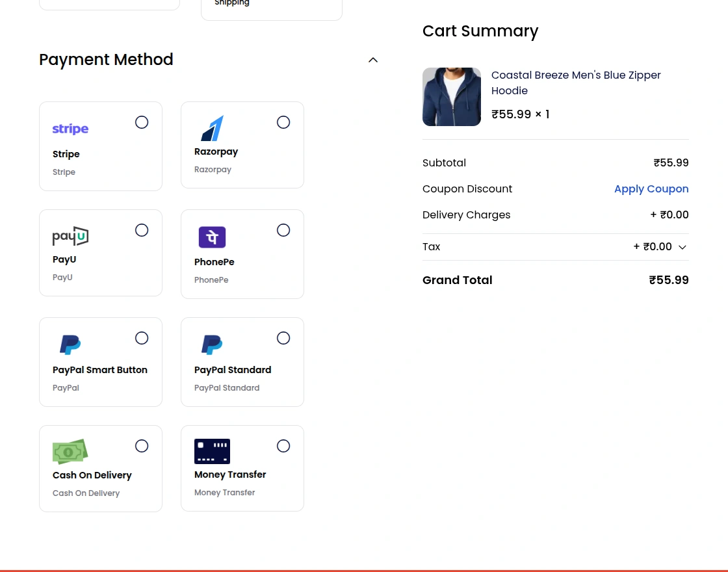Screen dimensions: 728x572
Task: Collapse the Payment Method section chevron
Action: pos(373,60)
